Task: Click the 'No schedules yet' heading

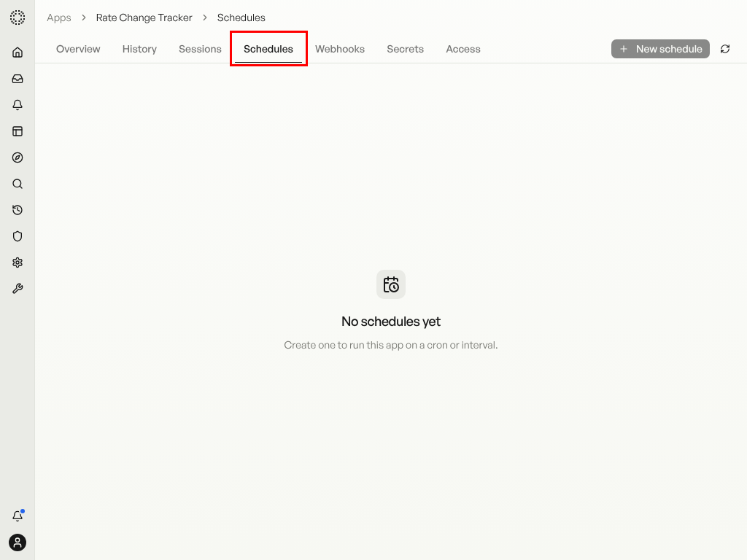Action: coord(391,322)
